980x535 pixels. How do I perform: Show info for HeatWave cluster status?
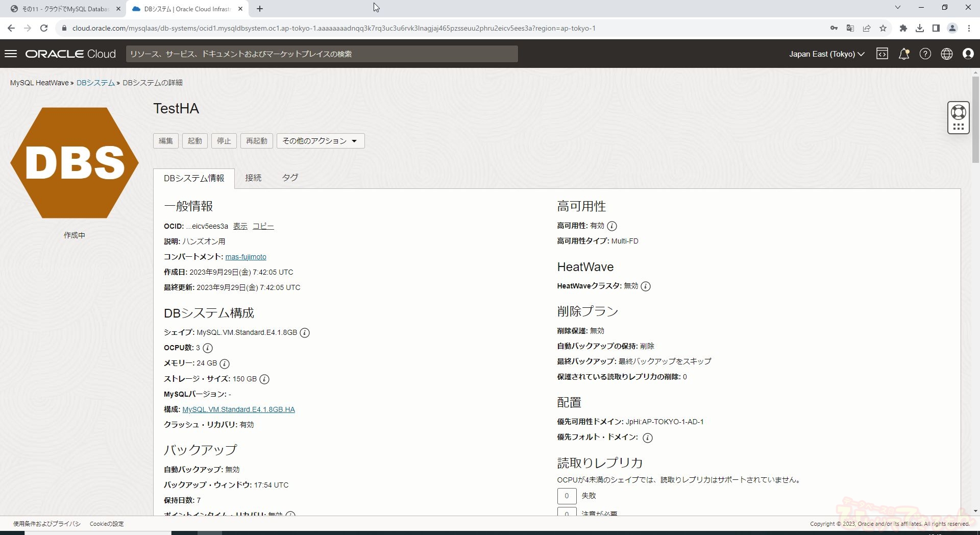[646, 286]
